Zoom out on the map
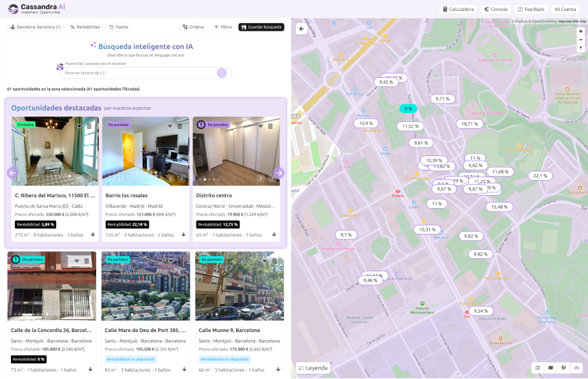Image resolution: width=588 pixels, height=379 pixels. (580, 40)
